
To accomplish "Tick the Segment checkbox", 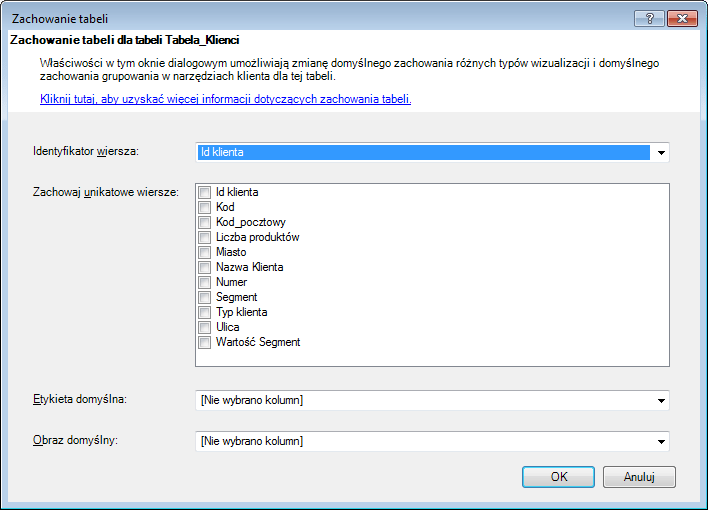I will pyautogui.click(x=205, y=297).
